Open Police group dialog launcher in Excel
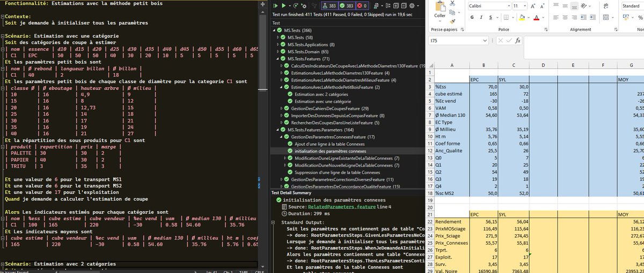Image resolution: width=644 pixels, height=273 pixels. [x=546, y=30]
